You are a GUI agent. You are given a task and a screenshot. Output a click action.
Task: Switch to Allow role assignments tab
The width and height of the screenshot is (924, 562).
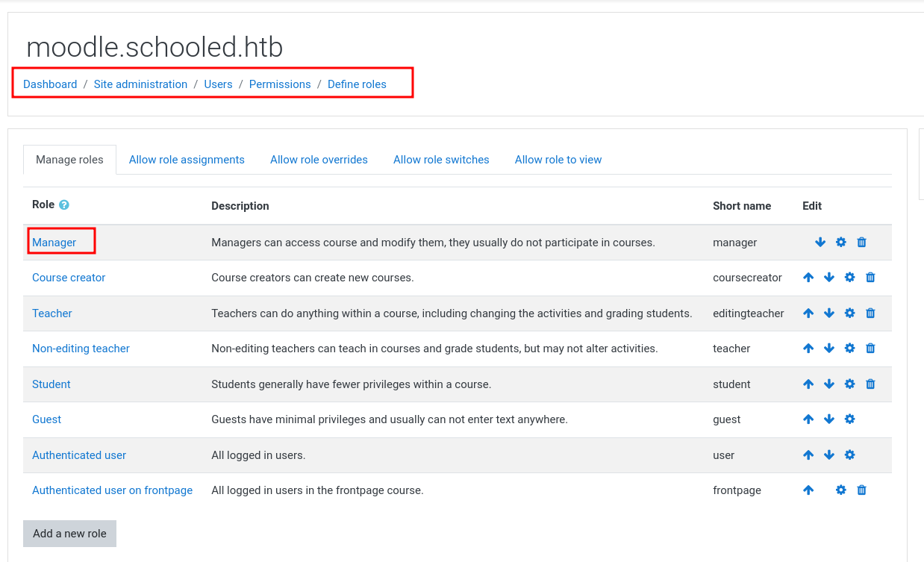187,160
